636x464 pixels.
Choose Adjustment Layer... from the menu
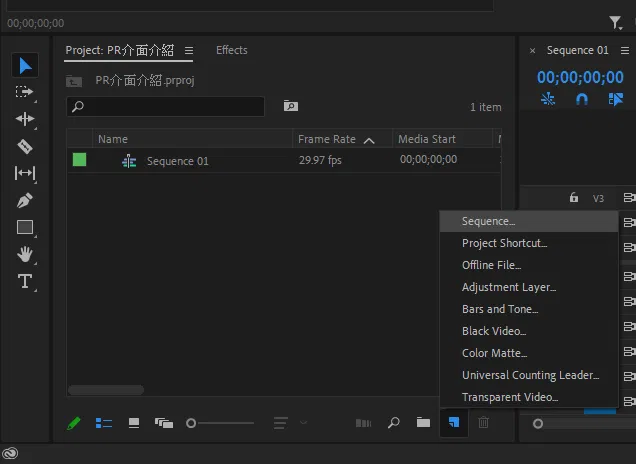(x=529, y=287)
